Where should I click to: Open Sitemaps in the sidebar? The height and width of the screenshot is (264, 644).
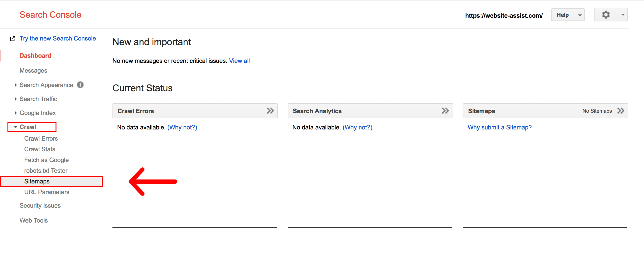tap(37, 181)
